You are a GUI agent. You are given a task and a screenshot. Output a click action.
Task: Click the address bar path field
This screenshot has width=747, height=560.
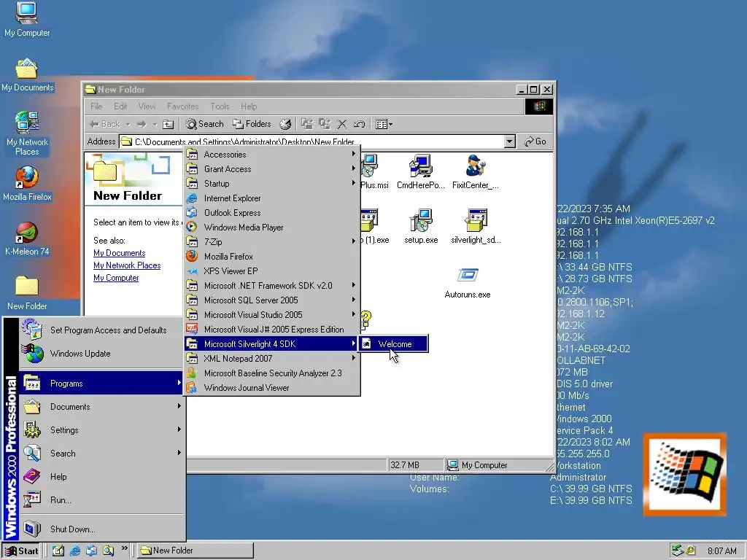point(312,141)
